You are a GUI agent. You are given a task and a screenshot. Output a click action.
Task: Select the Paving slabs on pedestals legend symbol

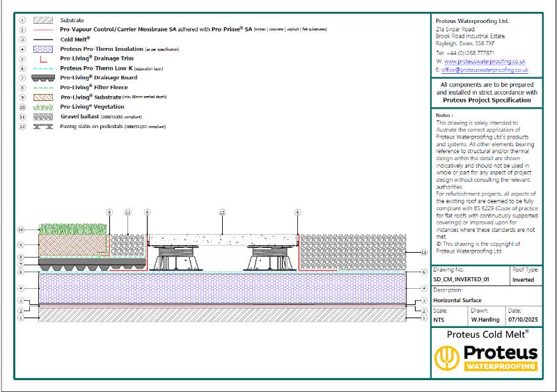44,127
